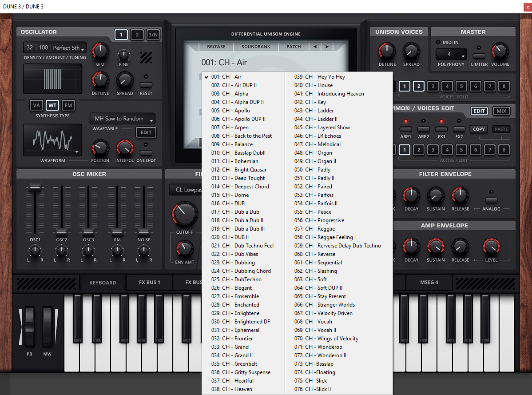Open the MH Saw to Random wavetable dropdown
The width and height of the screenshot is (532, 395).
123,119
